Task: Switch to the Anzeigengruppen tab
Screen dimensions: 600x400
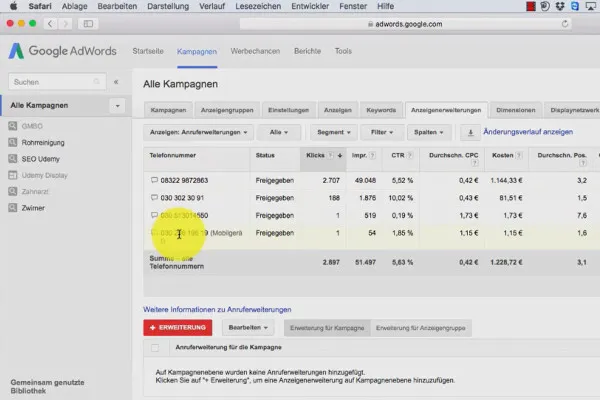Action: pos(227,110)
